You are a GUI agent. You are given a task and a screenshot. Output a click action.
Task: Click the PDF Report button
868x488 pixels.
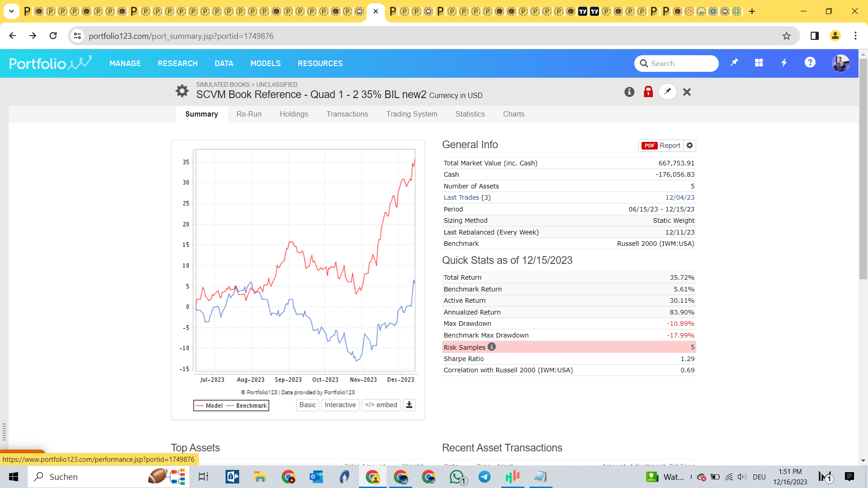pos(661,145)
